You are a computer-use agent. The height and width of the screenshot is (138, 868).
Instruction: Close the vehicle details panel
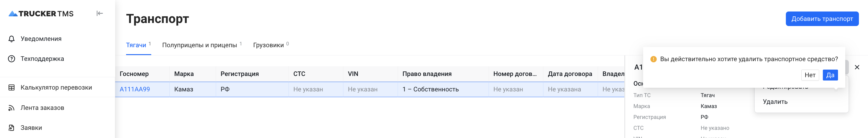click(857, 67)
